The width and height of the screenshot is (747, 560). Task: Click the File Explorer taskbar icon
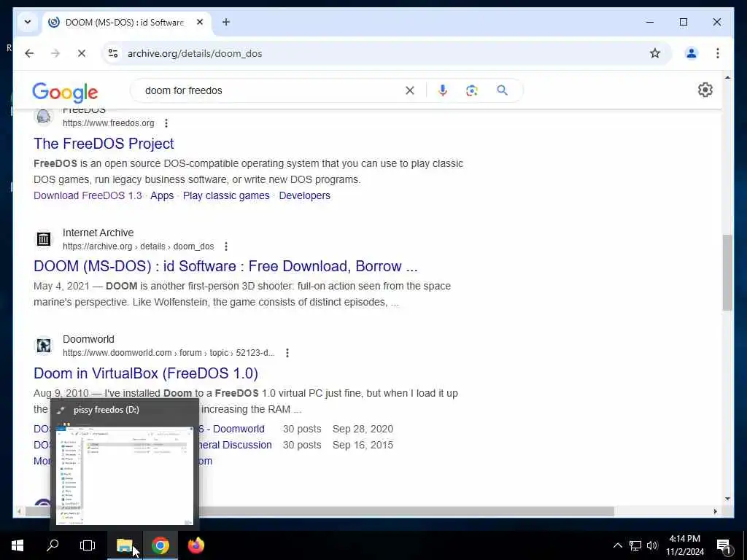pyautogui.click(x=125, y=545)
